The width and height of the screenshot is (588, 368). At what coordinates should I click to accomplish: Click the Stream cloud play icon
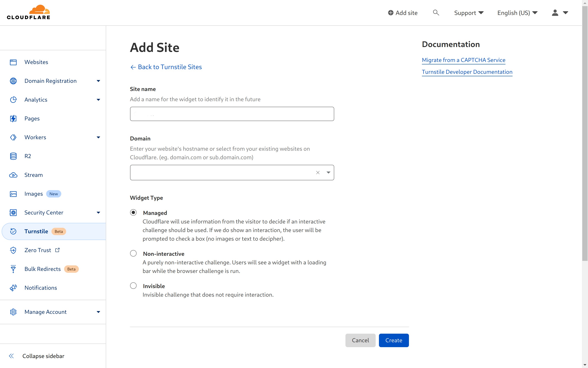click(x=13, y=175)
